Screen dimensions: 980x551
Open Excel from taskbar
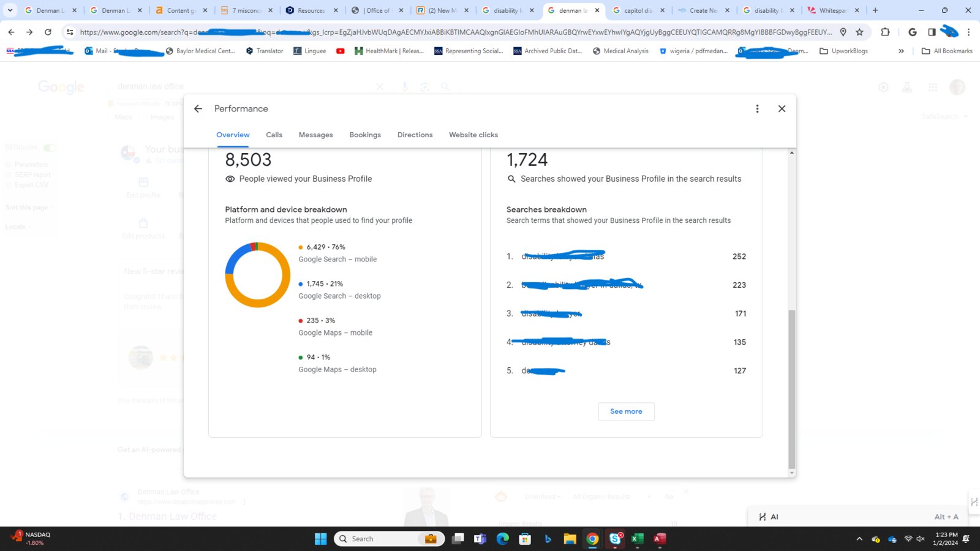pyautogui.click(x=637, y=539)
